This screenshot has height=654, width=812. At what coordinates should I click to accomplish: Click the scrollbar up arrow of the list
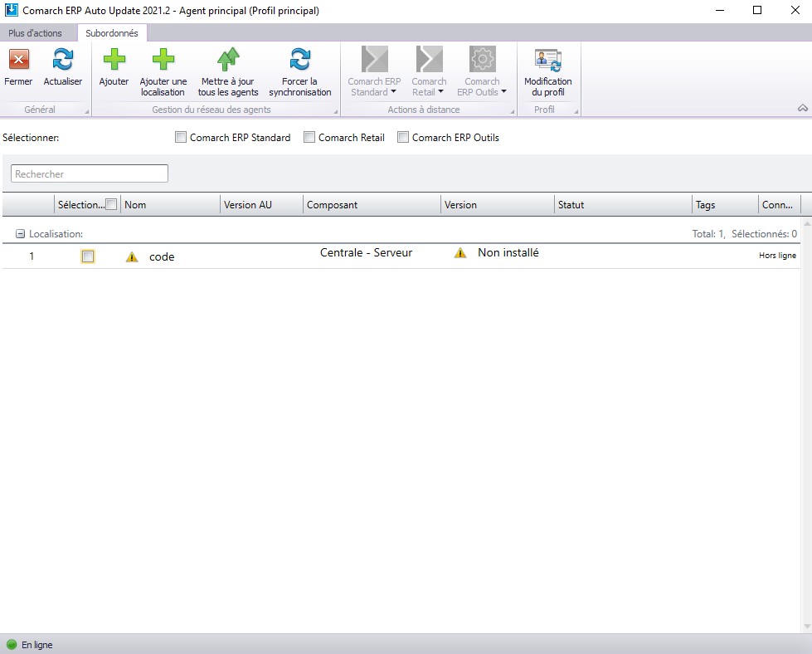pyautogui.click(x=807, y=223)
